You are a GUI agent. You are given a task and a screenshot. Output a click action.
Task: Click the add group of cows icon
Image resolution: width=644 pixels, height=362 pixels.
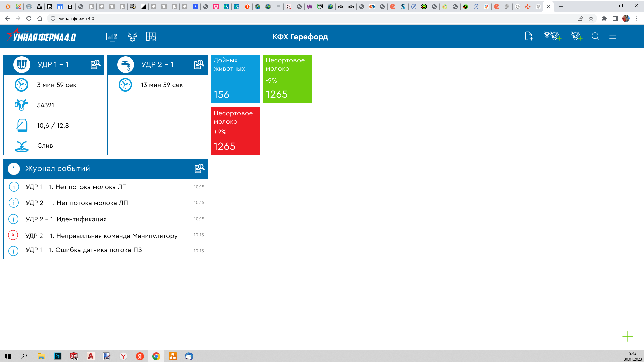click(x=552, y=36)
